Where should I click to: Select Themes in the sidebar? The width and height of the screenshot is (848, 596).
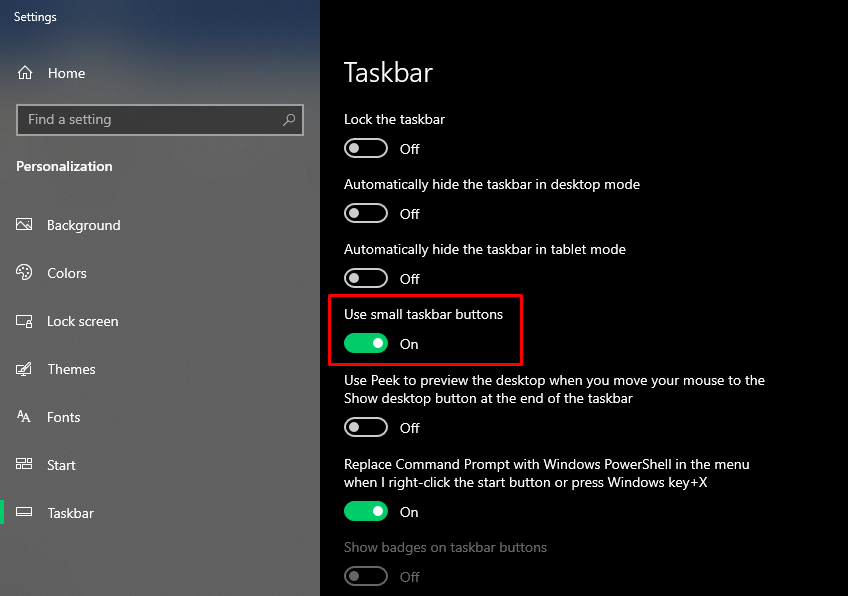point(71,369)
